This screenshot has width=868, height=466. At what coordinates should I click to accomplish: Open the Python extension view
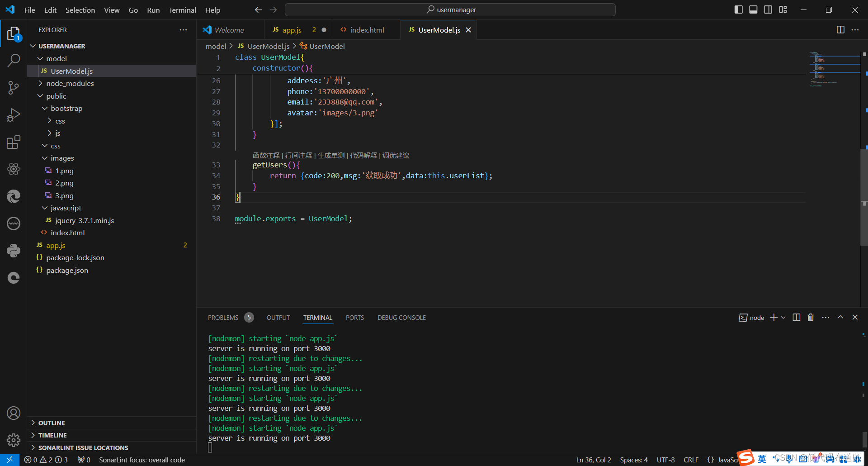coord(14,251)
